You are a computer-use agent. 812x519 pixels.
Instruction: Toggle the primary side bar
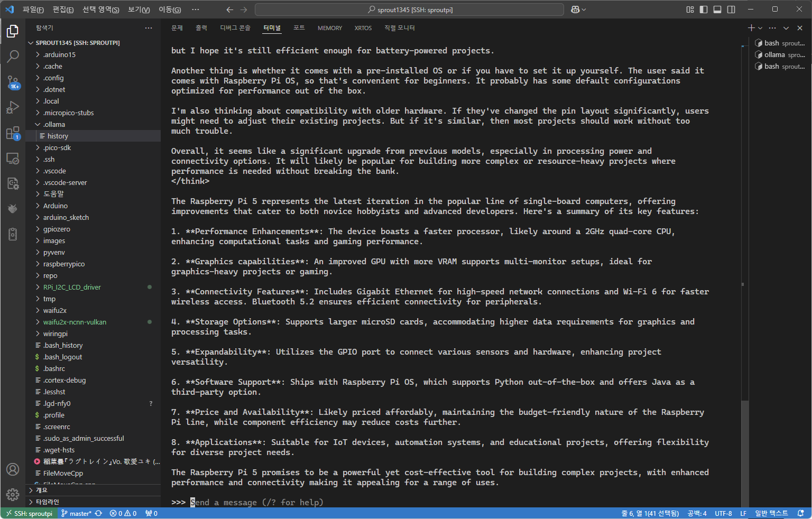(704, 10)
